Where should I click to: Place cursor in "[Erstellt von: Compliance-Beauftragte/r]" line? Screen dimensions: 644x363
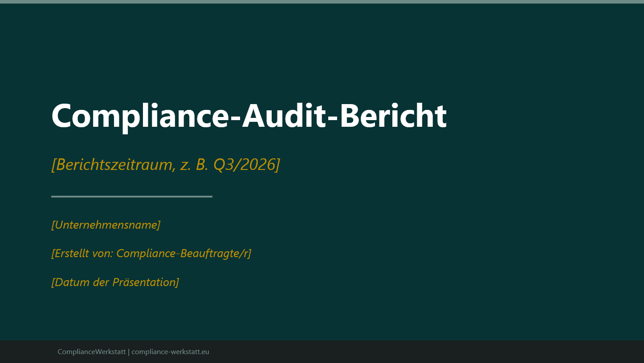(x=151, y=254)
